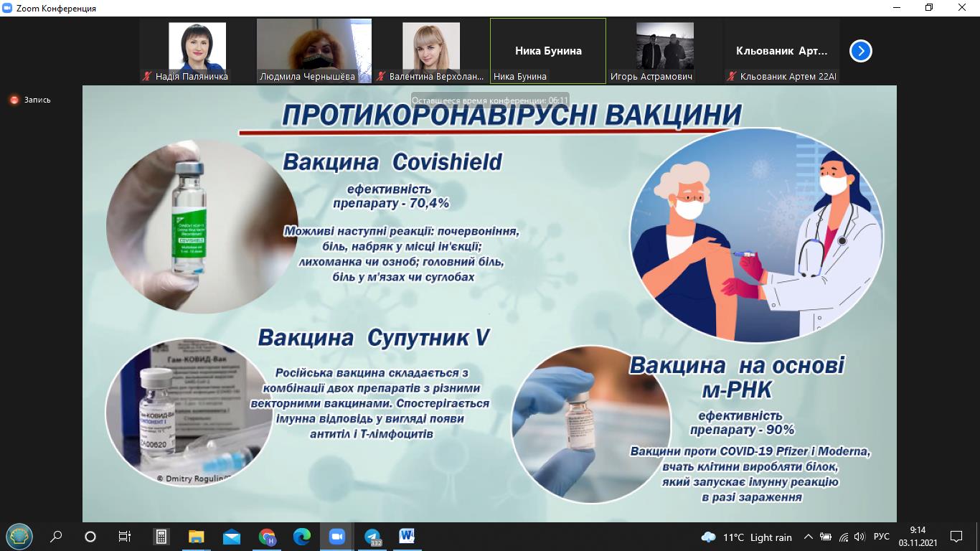This screenshot has height=551, width=980.
Task: Select Кльованик Артем's participant tile
Action: point(782,51)
